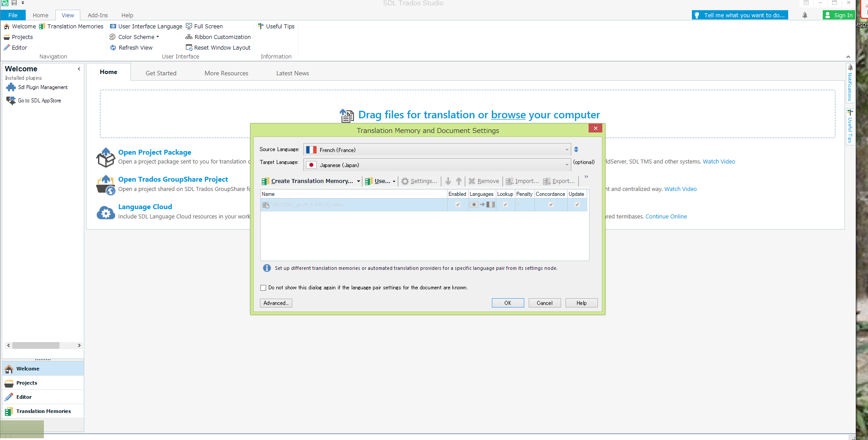Go to SDL AppStore
This screenshot has height=440, width=868.
tap(34, 101)
